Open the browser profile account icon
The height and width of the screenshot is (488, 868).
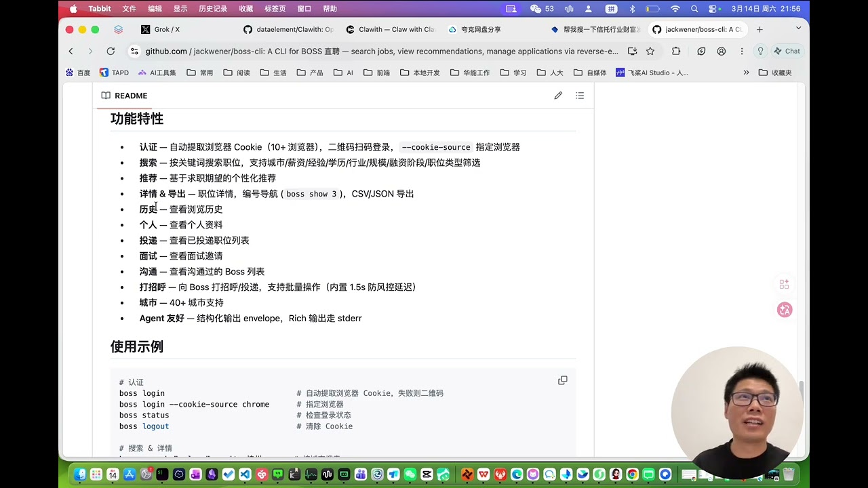point(722,51)
